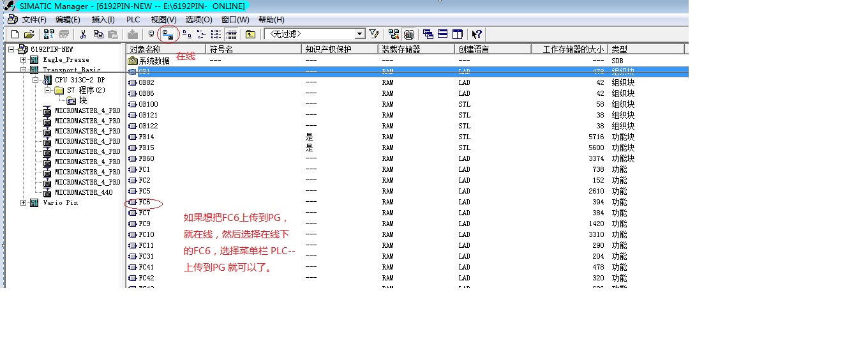This screenshot has width=868, height=350.
Task: Sort by 装载存储器 column header
Action: click(416, 49)
